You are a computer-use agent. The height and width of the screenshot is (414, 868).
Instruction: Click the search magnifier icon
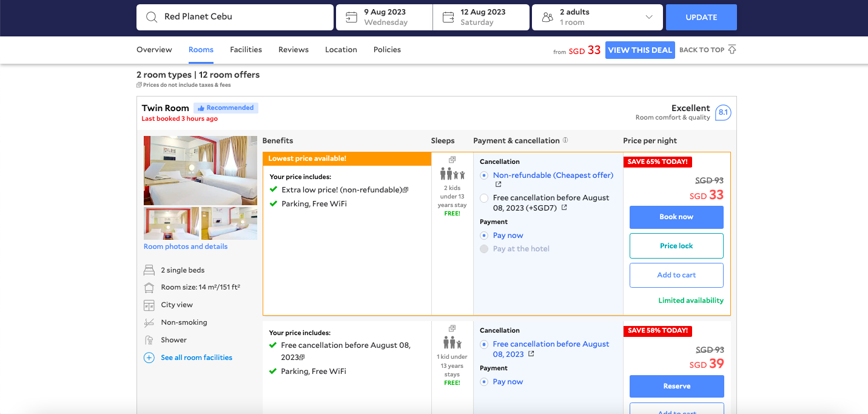pos(152,17)
